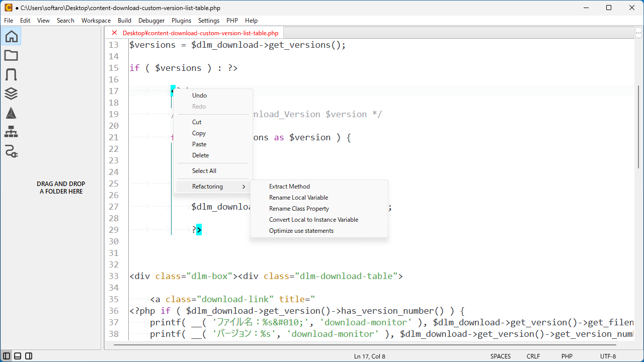
Task: Click the printf statement on line 37
Action: [x=391, y=322]
